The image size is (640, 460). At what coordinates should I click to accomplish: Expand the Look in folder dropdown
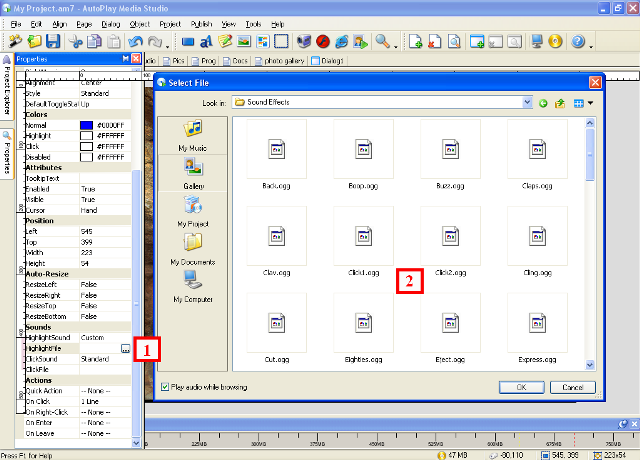[x=526, y=102]
